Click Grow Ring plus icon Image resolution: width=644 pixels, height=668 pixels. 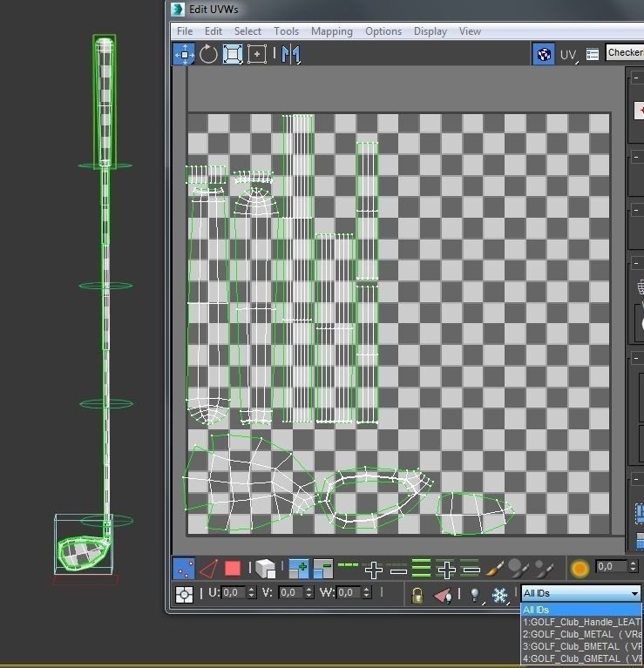(x=446, y=570)
